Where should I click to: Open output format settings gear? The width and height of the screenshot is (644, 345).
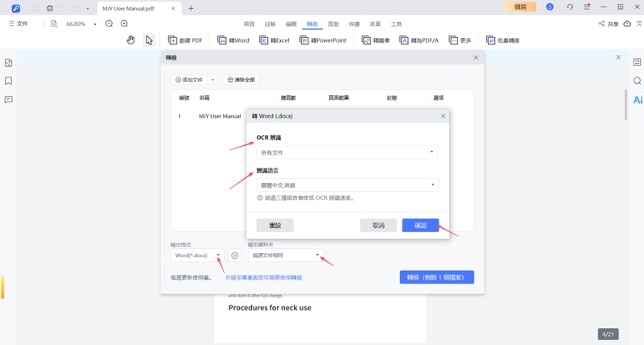pos(235,256)
